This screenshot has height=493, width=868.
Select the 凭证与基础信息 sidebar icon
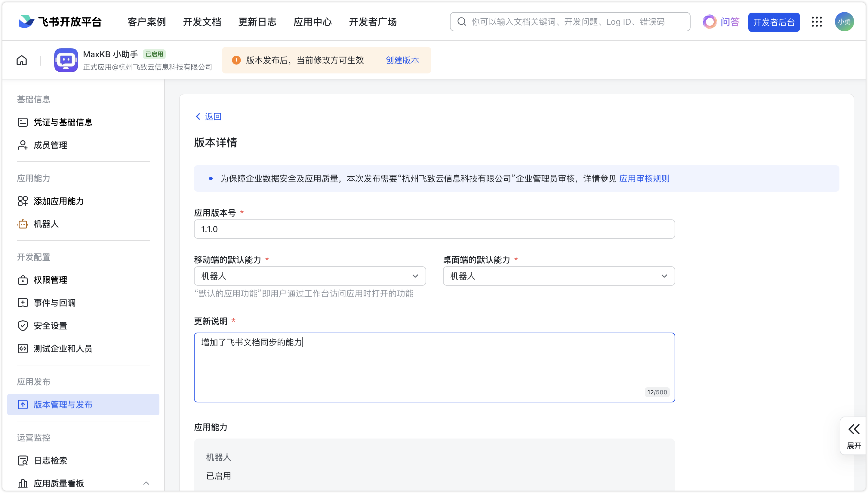[23, 122]
